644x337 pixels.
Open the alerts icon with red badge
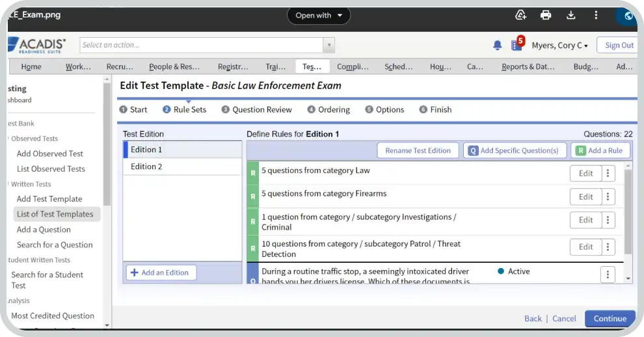pos(517,45)
